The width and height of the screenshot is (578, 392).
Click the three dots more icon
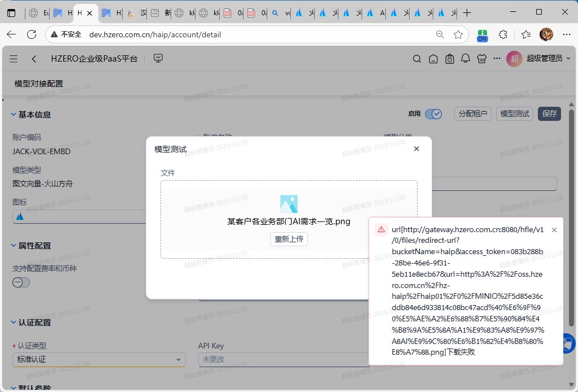click(497, 58)
